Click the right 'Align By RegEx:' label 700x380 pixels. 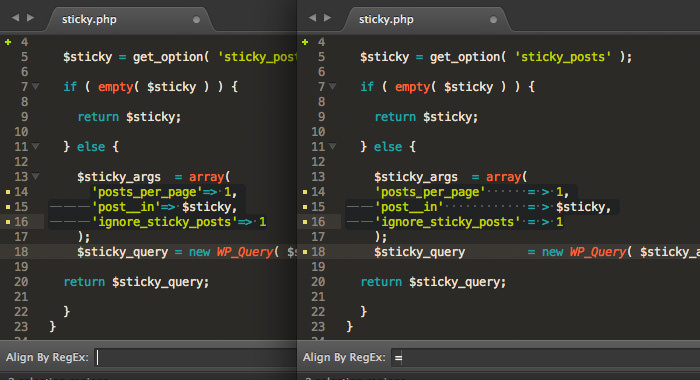click(x=344, y=357)
